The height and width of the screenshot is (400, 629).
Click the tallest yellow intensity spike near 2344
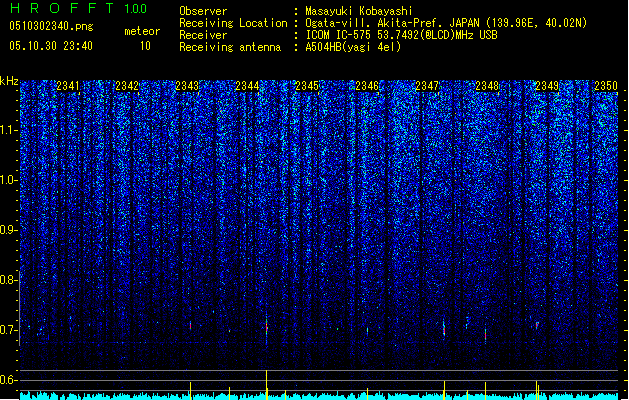pos(266,384)
